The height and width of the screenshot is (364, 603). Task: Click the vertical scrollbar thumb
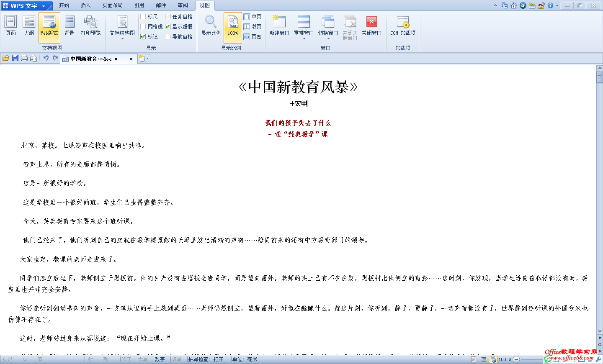pyautogui.click(x=600, y=77)
